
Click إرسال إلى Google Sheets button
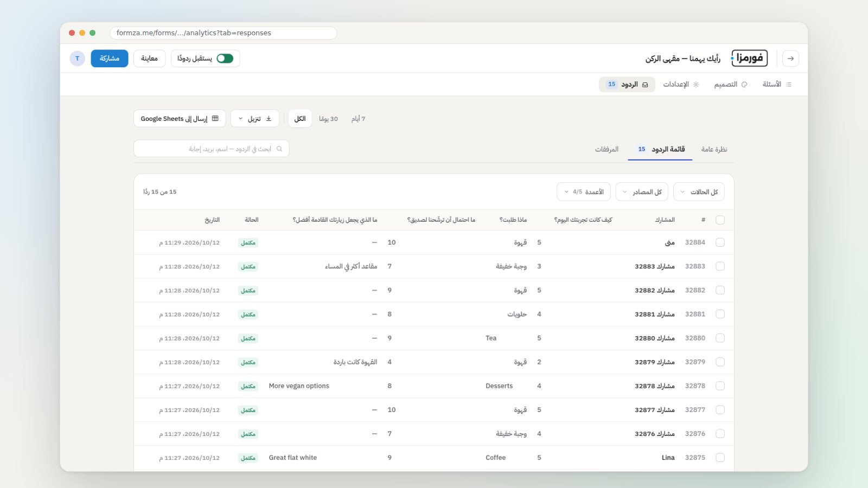coord(180,118)
